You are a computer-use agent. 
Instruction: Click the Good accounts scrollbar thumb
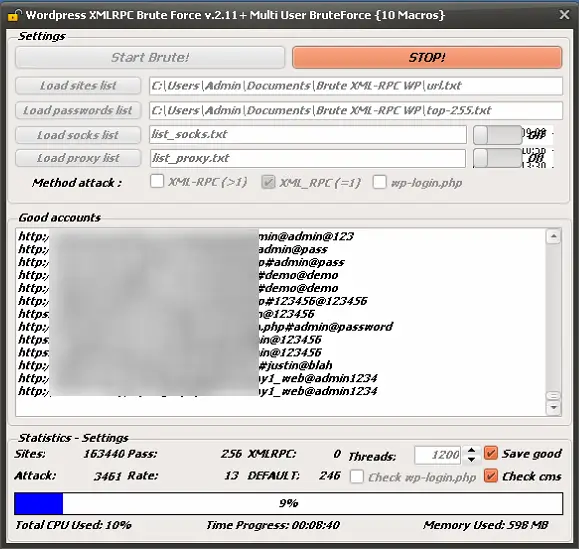[x=554, y=395]
